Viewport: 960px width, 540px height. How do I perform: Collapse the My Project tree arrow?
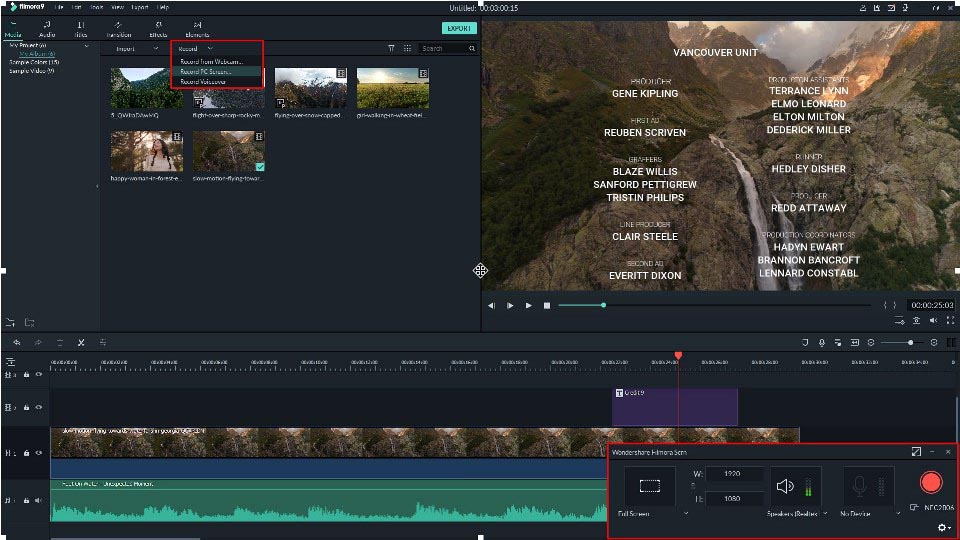coord(86,45)
